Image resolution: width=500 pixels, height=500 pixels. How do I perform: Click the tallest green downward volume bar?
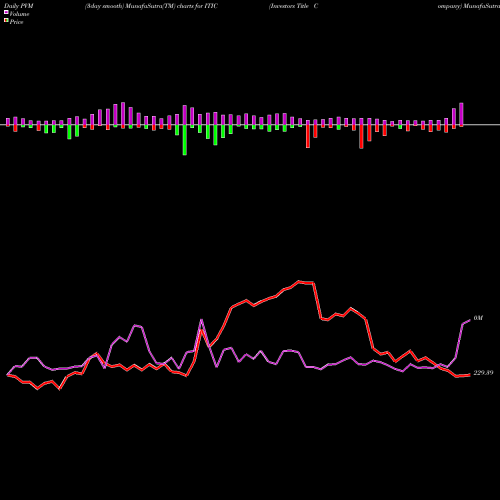pyautogui.click(x=185, y=140)
